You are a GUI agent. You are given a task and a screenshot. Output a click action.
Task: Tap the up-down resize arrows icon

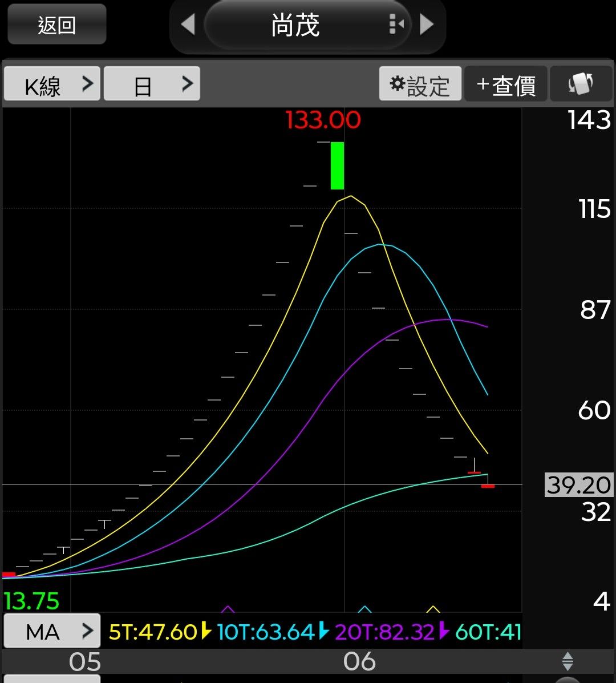click(x=568, y=661)
